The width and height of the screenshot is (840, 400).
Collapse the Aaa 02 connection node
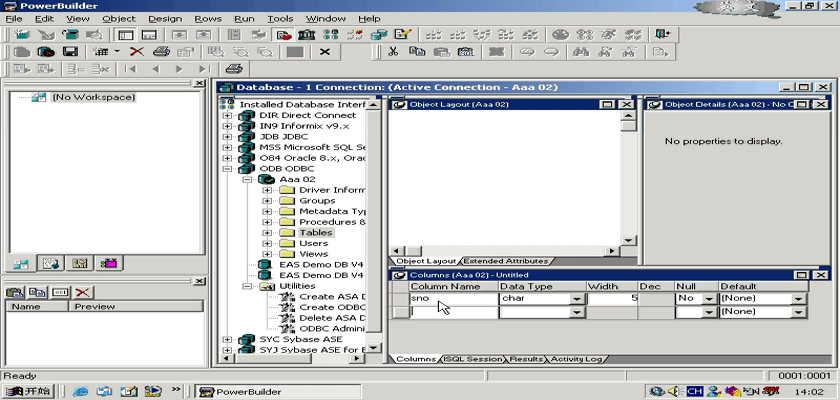tap(247, 179)
